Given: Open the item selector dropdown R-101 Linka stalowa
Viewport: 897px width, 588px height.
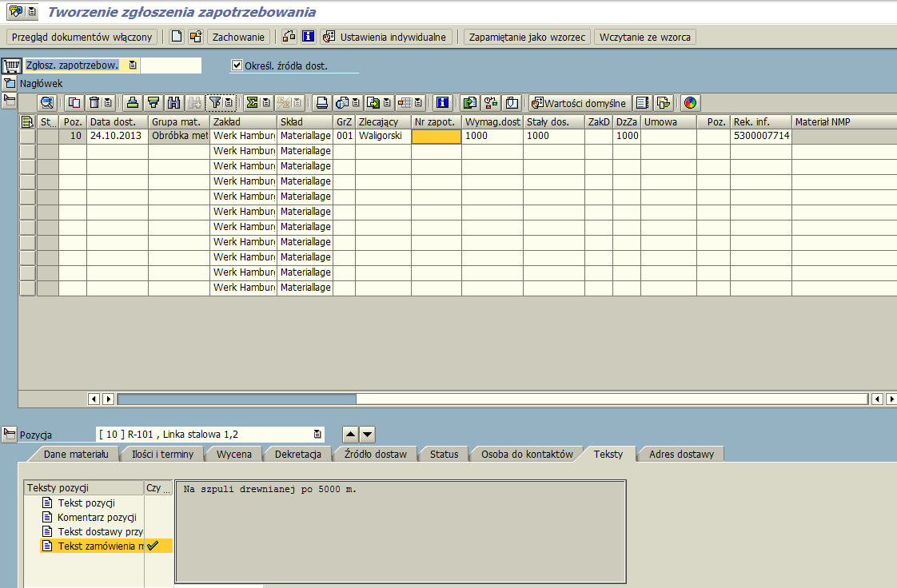Looking at the screenshot, I should (317, 435).
